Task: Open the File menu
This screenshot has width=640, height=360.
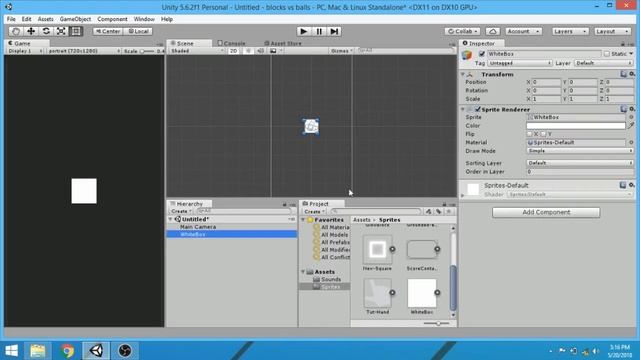Action: (x=11, y=19)
